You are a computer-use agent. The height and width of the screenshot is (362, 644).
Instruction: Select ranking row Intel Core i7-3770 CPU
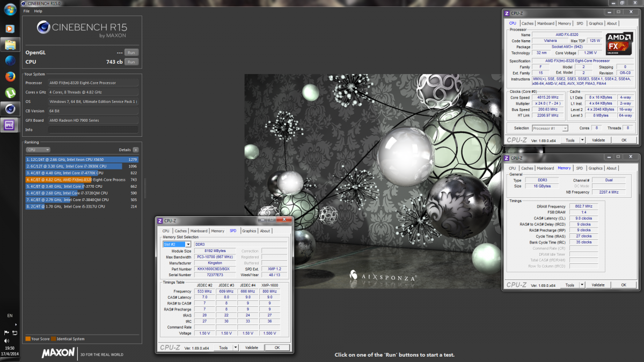click(x=82, y=187)
